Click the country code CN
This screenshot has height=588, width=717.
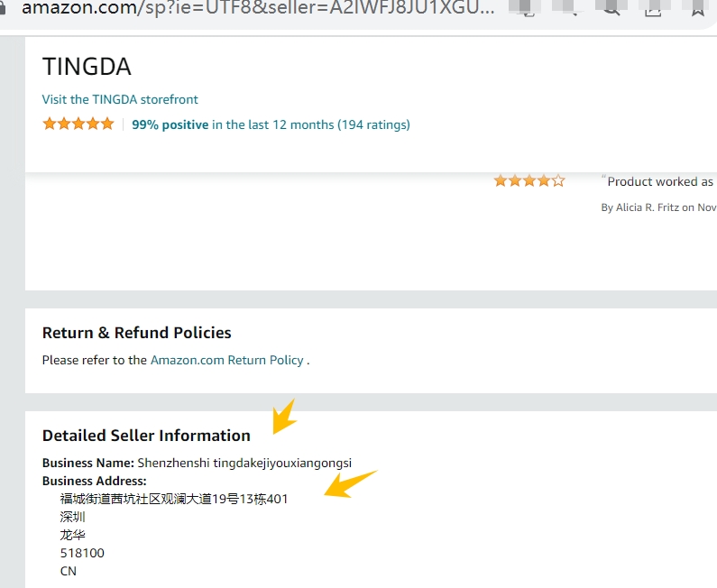pos(69,571)
